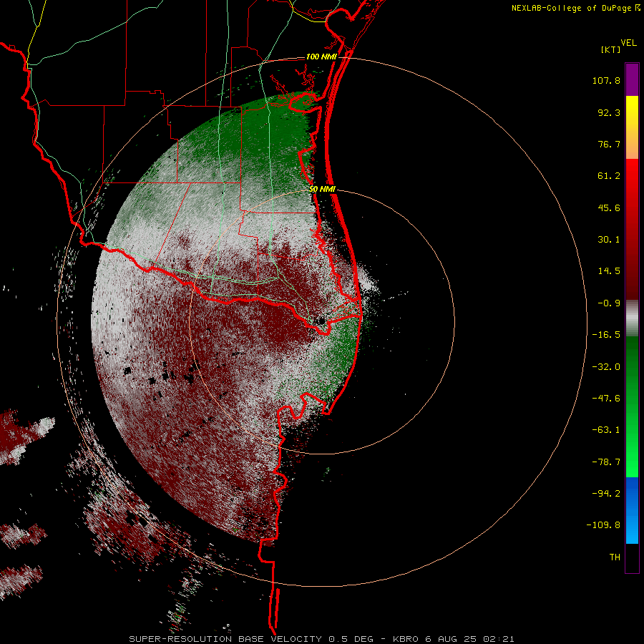Click the -94.2 legend value
Image resolution: width=644 pixels, height=644 pixels.
point(606,493)
